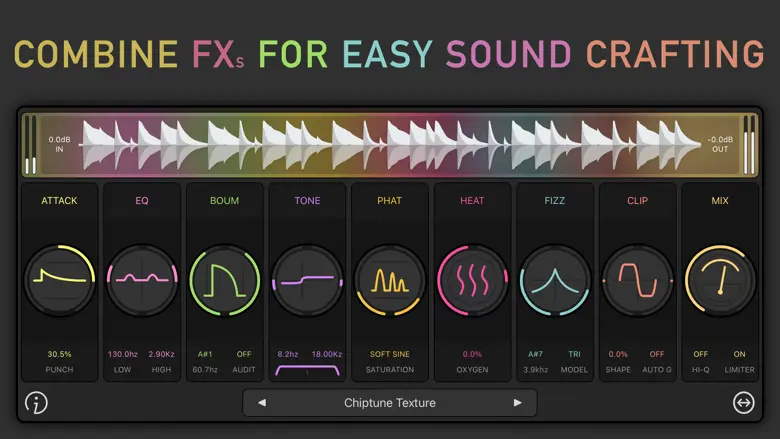Select the BOUM module title
Screen dimensions: 780x439
(224, 200)
